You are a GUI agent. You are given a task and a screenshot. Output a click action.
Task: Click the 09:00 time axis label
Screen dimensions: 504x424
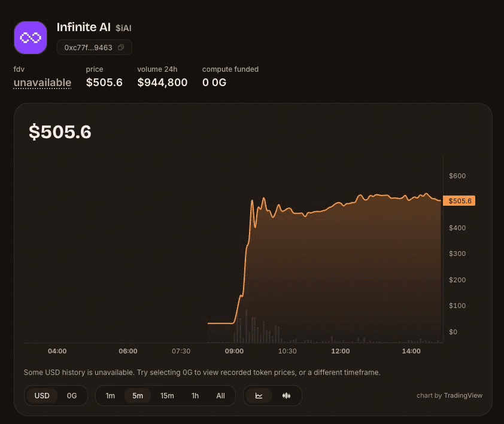click(x=234, y=351)
